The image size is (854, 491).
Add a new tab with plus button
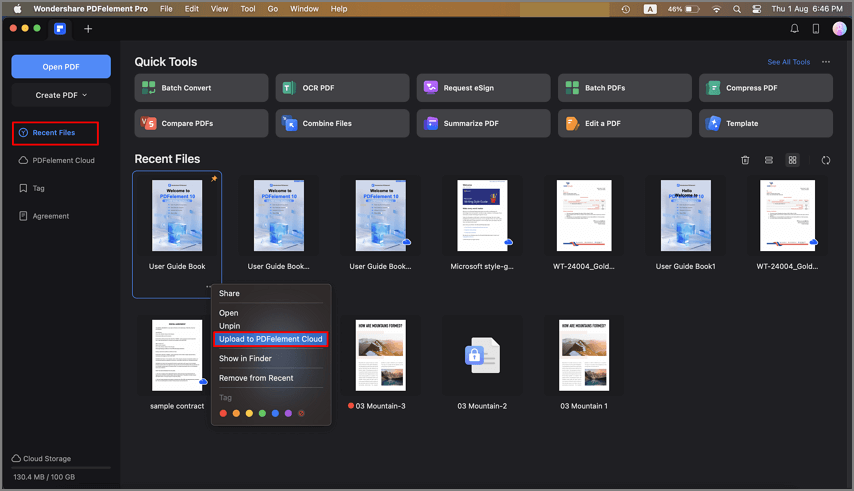coord(88,29)
